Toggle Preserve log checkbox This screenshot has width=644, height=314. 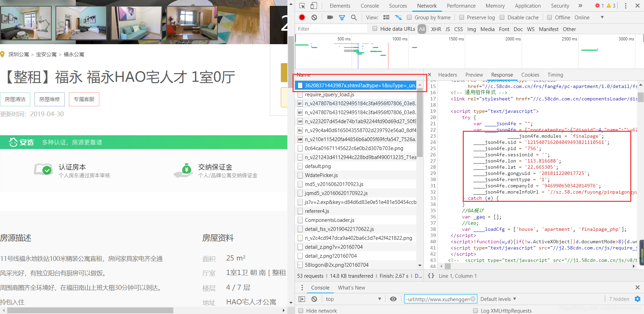point(462,17)
